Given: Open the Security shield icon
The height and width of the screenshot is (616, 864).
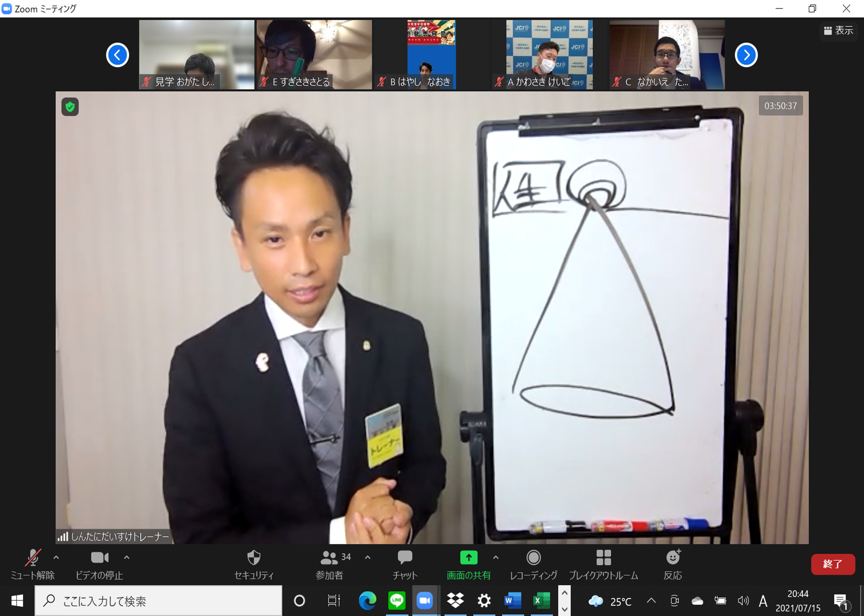Looking at the screenshot, I should coord(254,558).
